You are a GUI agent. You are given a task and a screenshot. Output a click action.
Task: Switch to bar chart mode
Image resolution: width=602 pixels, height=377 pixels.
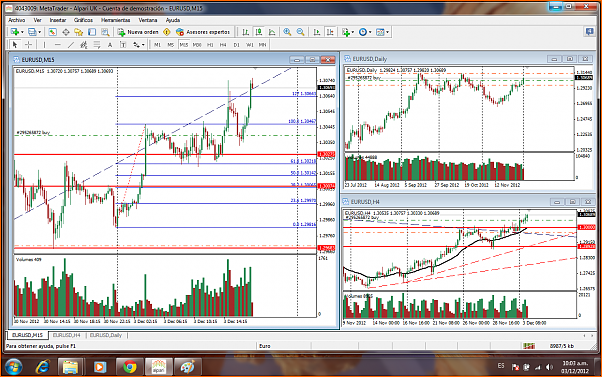pos(246,32)
